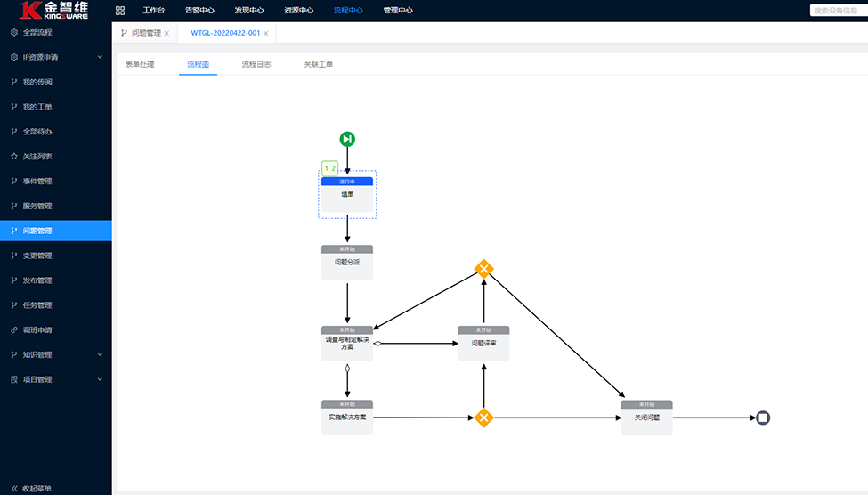Open 任务管理 sidebar item
This screenshot has height=495, width=868.
pos(56,305)
